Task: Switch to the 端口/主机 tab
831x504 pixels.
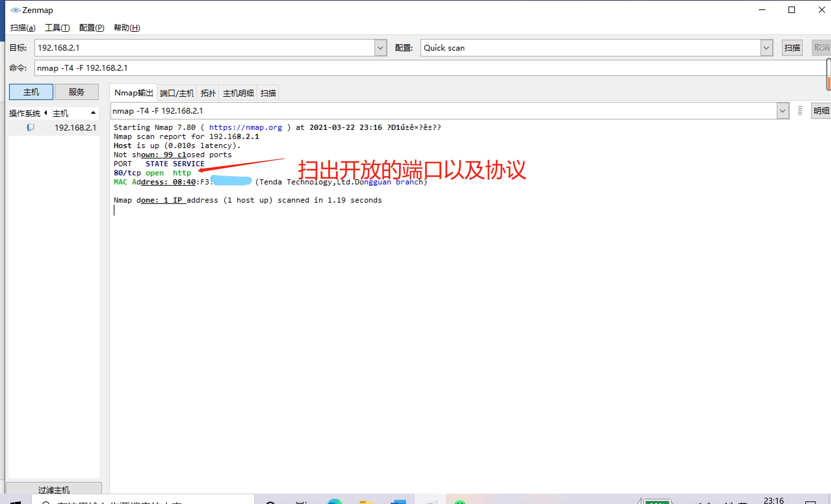Action: click(x=177, y=93)
